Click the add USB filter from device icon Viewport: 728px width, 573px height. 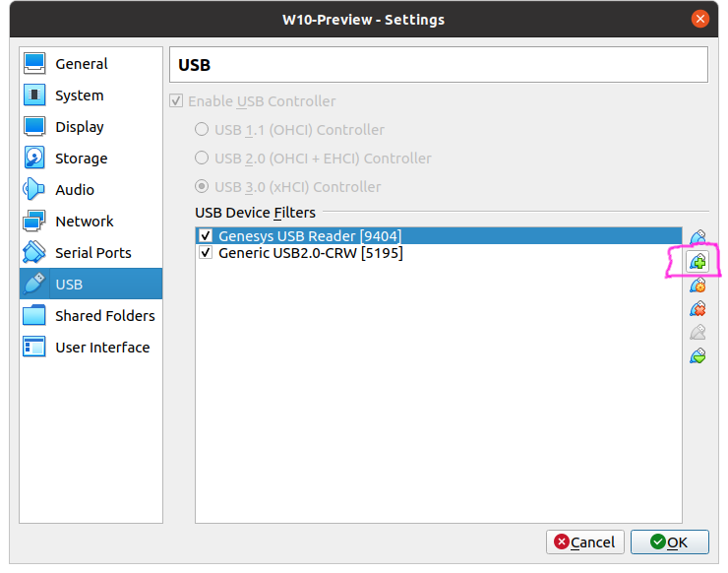pyautogui.click(x=698, y=262)
